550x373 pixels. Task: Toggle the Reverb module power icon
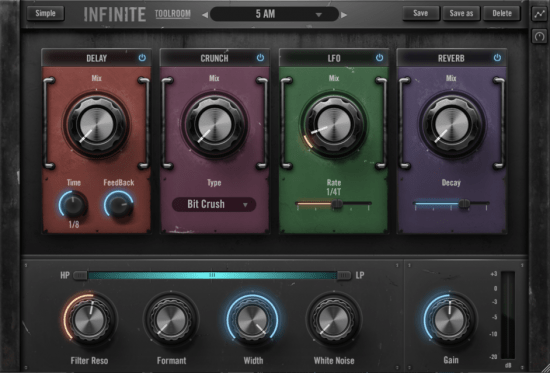click(x=497, y=58)
